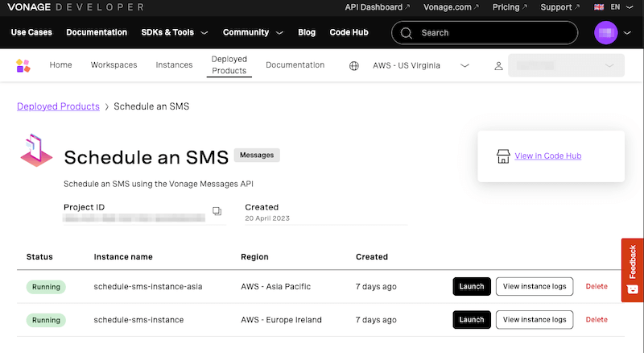
Task: Switch to the Workspaces tab
Action: pos(114,65)
